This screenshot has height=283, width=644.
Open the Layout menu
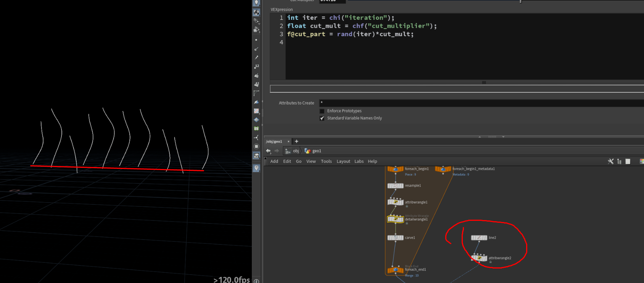(x=343, y=161)
